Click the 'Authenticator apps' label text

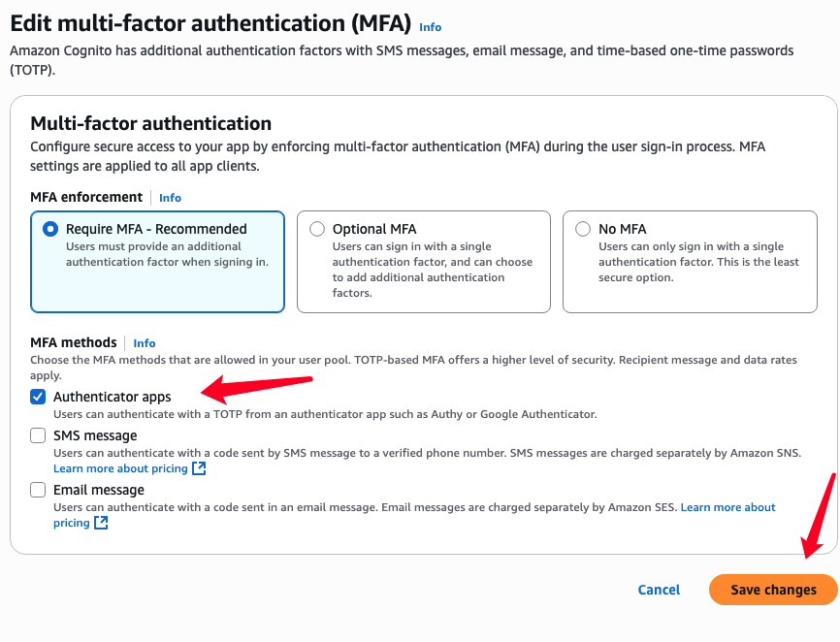112,397
